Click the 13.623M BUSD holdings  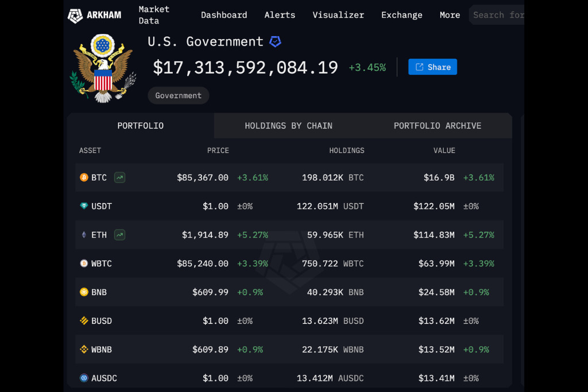click(x=332, y=321)
